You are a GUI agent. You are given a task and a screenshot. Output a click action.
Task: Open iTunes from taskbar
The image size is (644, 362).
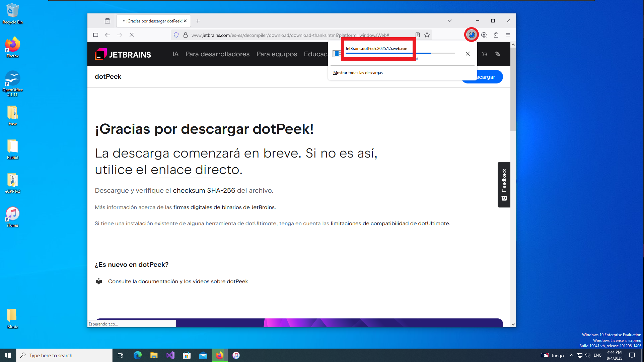(x=236, y=355)
